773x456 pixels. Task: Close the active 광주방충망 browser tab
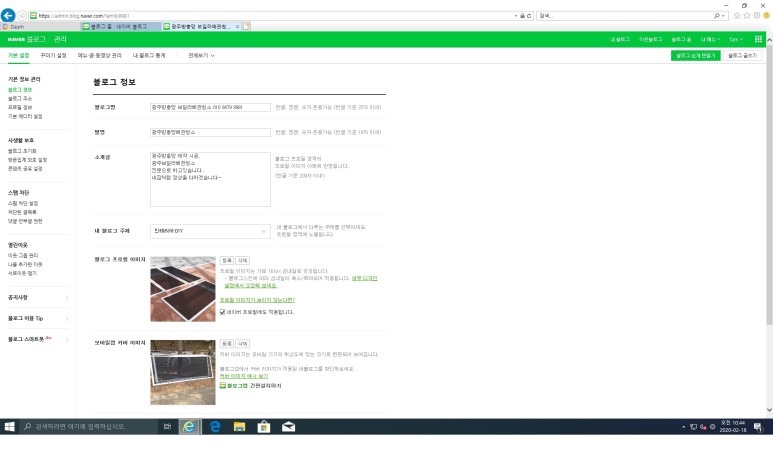click(238, 27)
